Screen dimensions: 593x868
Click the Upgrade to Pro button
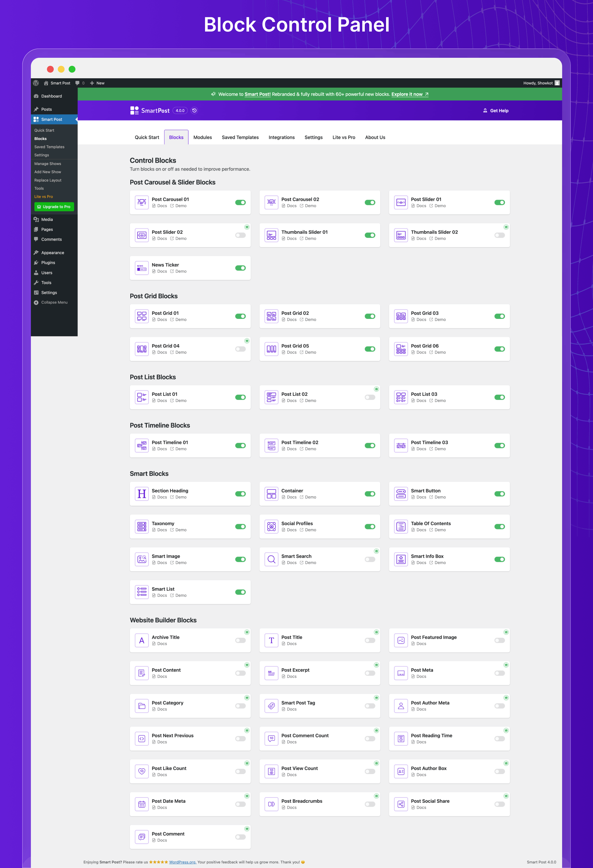(54, 207)
